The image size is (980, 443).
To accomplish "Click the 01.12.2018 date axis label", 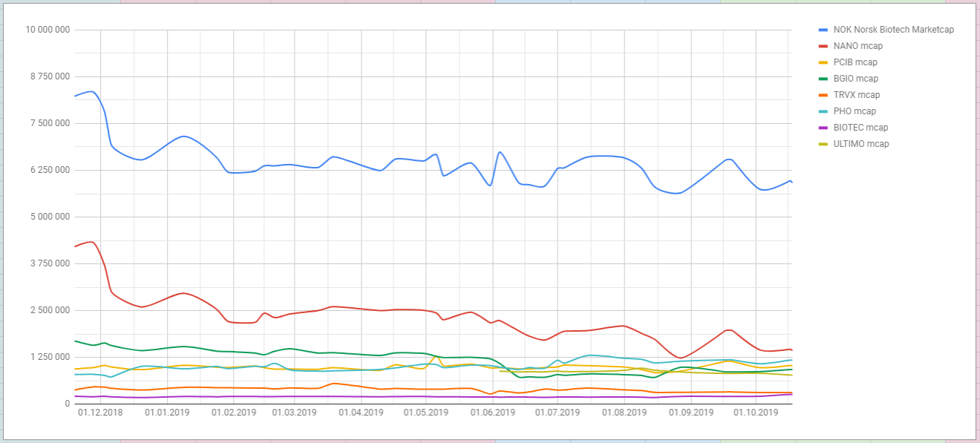I will [x=100, y=413].
